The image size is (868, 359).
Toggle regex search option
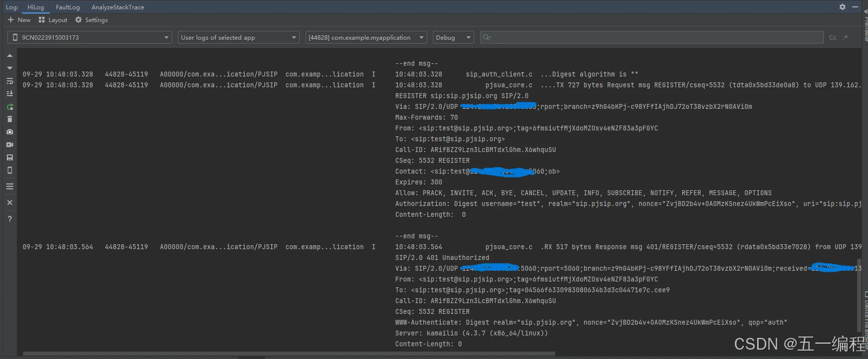(x=845, y=37)
